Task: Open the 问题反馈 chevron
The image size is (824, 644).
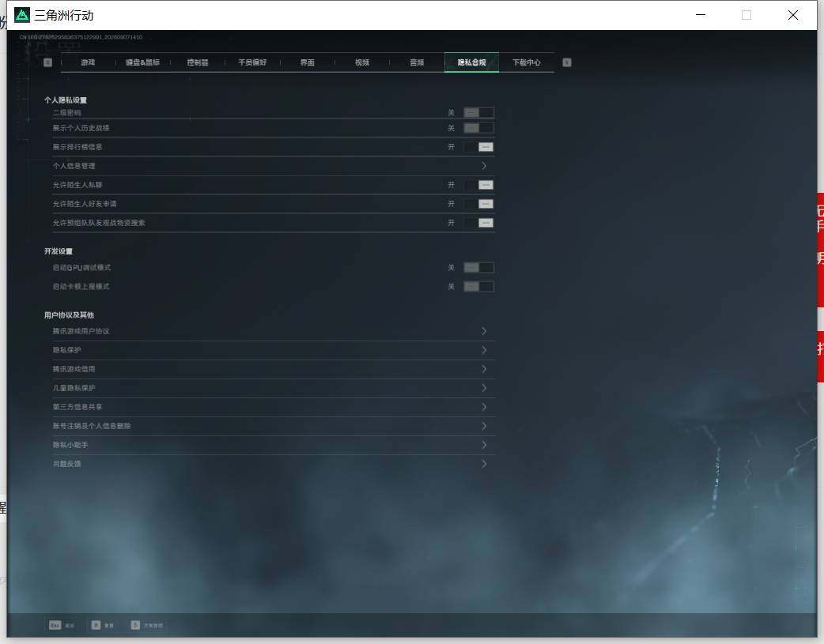Action: coord(484,464)
